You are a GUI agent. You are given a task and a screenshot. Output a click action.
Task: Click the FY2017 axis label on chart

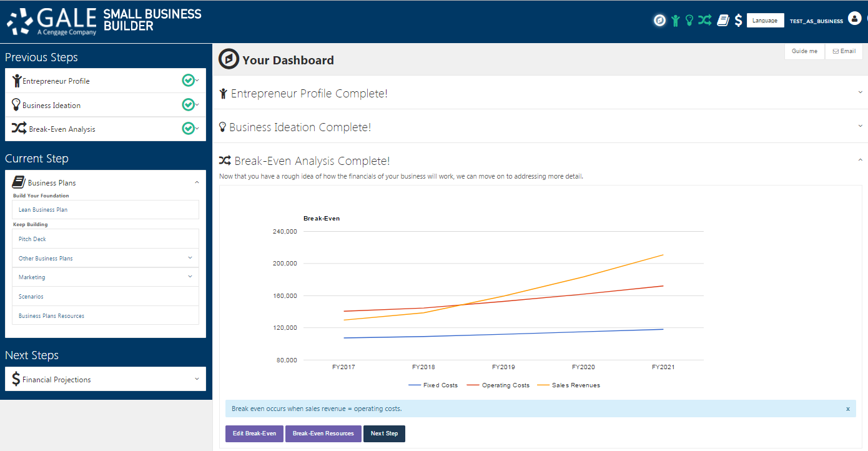point(343,367)
